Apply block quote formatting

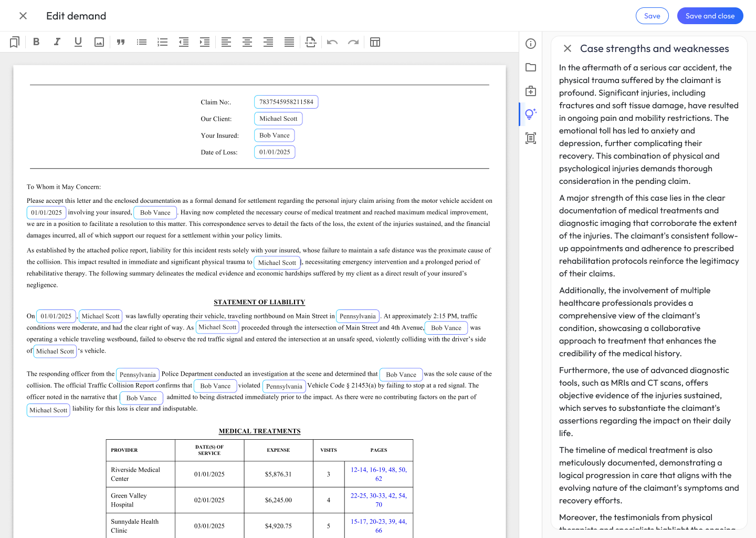tap(121, 42)
